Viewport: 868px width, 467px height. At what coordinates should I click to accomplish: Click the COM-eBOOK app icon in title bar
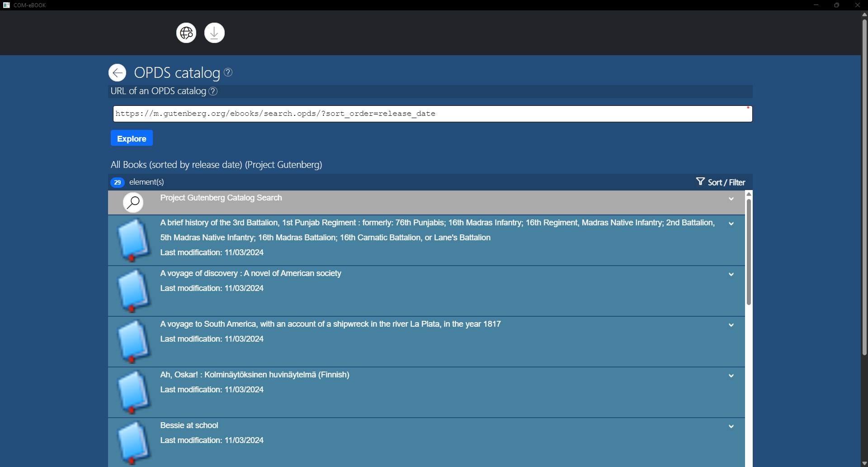tap(6, 5)
